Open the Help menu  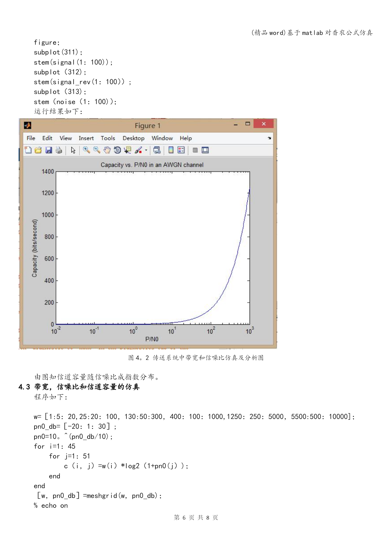[186, 138]
